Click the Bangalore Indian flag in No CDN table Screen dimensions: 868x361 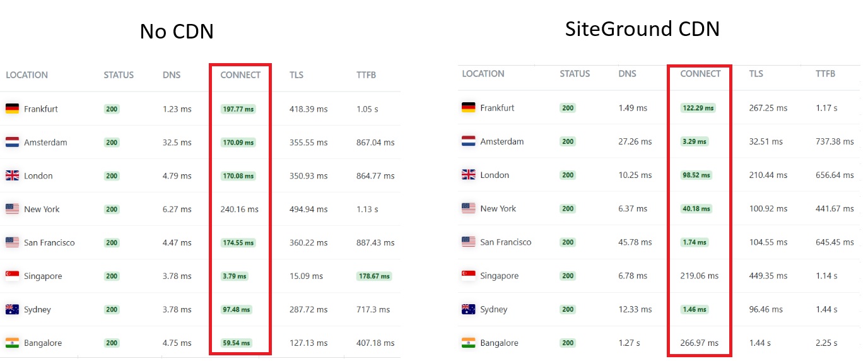pyautogui.click(x=12, y=343)
